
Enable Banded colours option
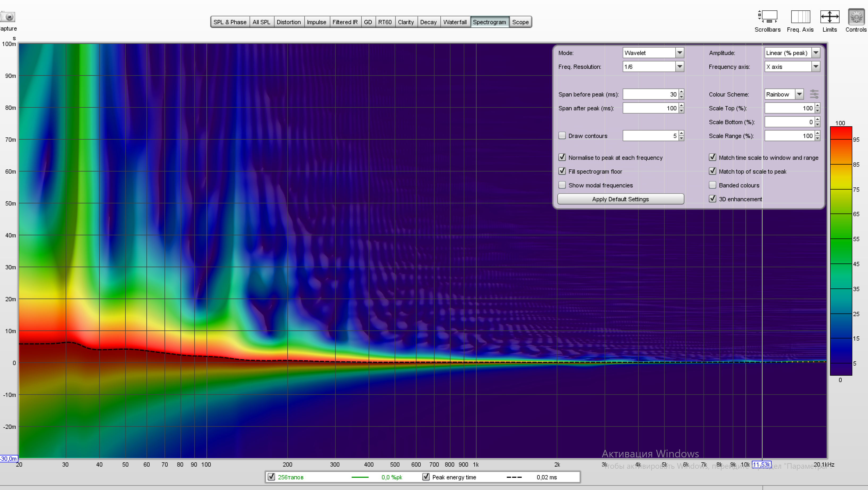point(712,185)
